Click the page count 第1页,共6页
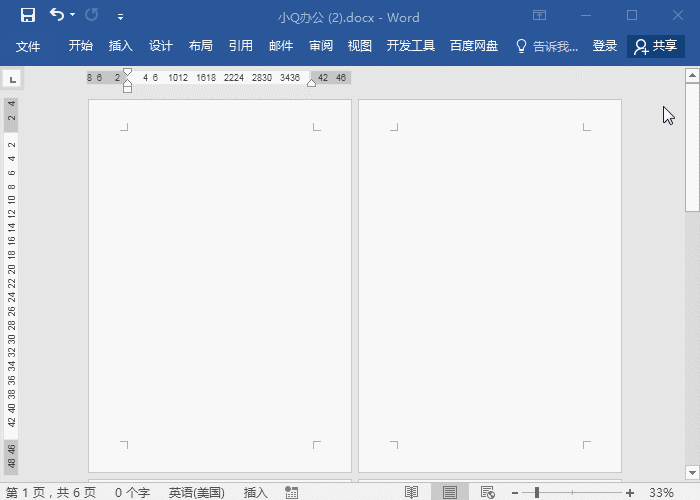This screenshot has width=700, height=500. (x=51, y=492)
